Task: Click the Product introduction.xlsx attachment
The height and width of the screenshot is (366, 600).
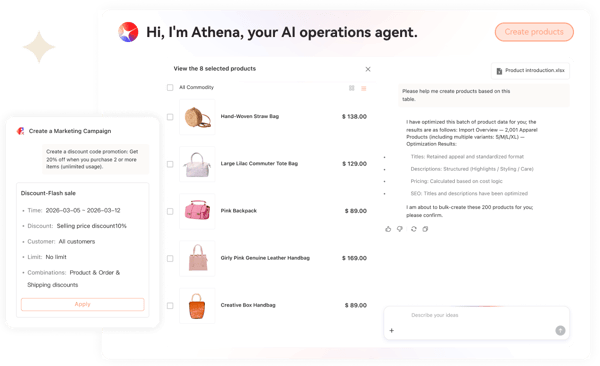Action: pos(530,71)
